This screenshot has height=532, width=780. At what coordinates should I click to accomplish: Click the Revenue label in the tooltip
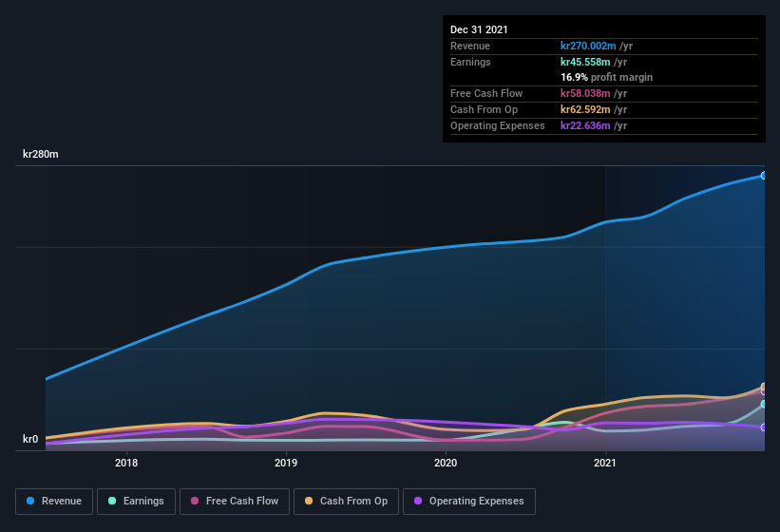tap(470, 46)
